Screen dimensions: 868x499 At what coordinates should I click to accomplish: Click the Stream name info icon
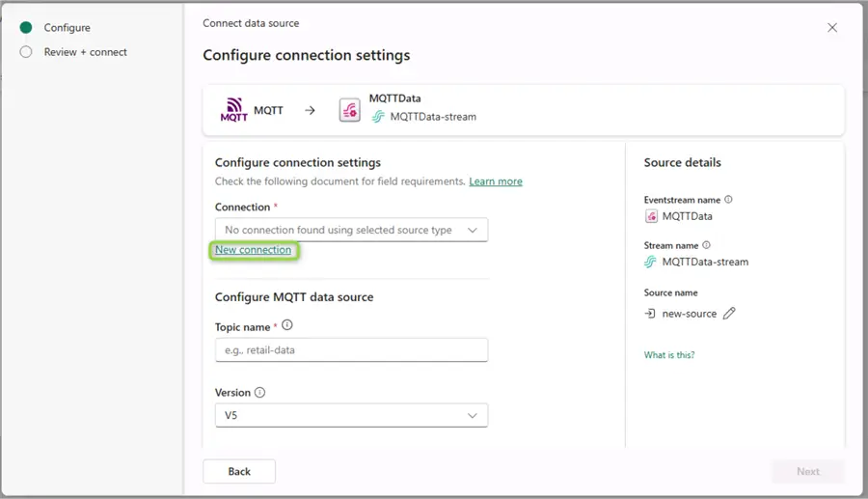tap(706, 245)
